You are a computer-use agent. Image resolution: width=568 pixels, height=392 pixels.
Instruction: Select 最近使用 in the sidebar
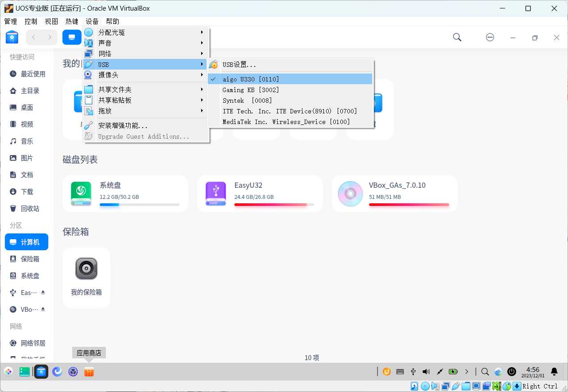click(x=27, y=74)
